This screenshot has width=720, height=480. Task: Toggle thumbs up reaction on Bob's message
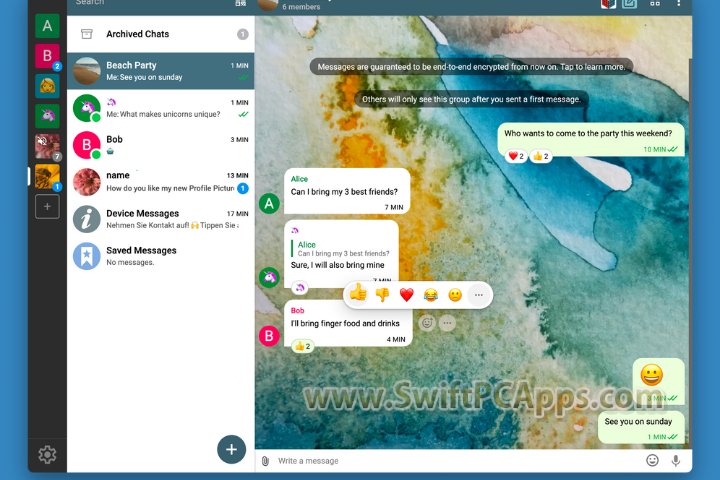[x=303, y=346]
